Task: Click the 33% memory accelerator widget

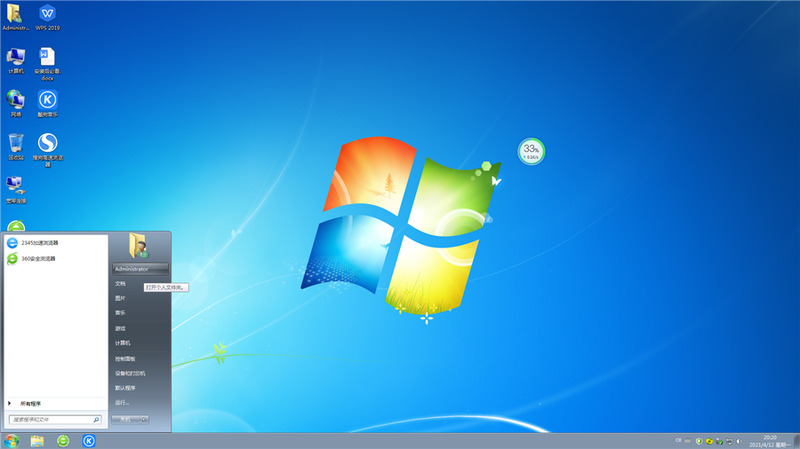Action: 531,152
